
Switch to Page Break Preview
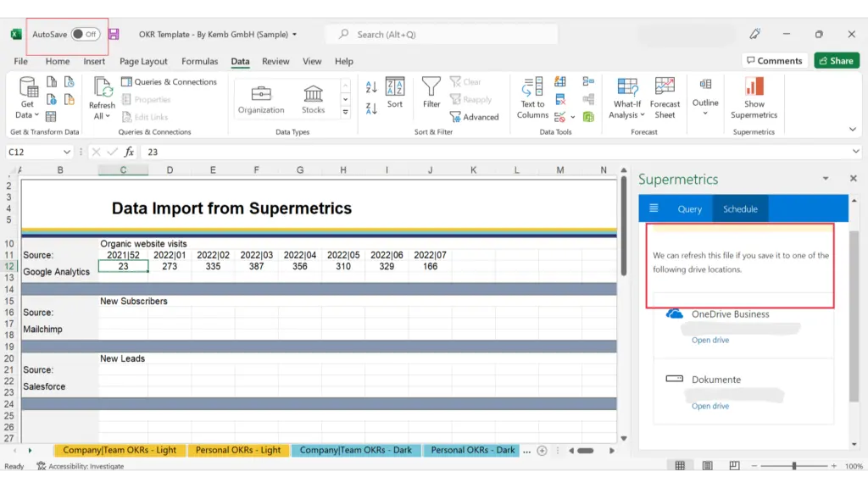pyautogui.click(x=734, y=466)
